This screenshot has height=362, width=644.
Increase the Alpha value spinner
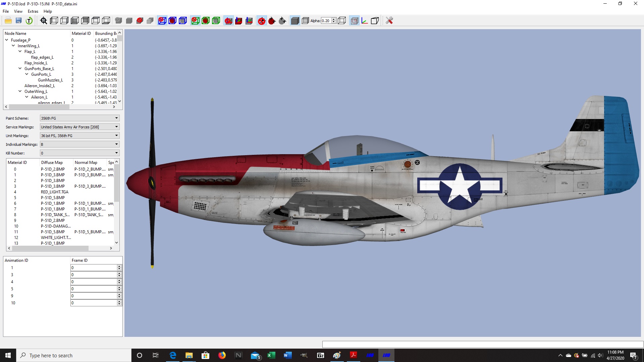click(x=334, y=19)
